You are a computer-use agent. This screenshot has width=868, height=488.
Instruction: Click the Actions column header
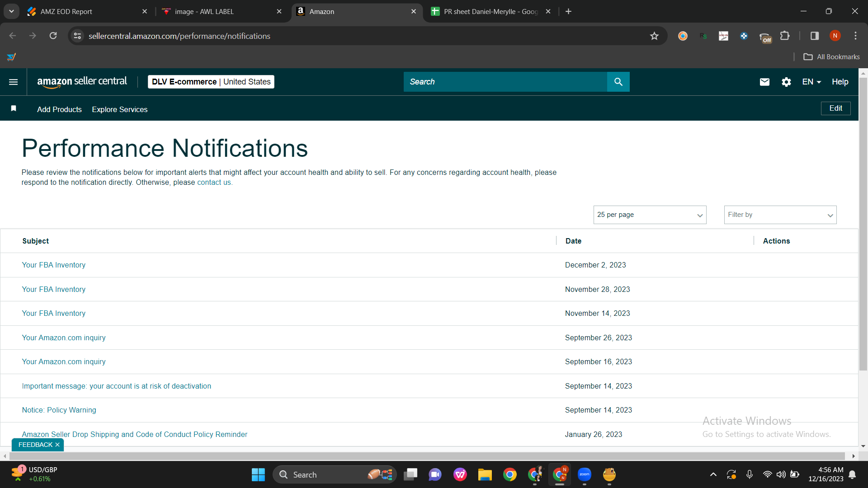[x=776, y=241]
